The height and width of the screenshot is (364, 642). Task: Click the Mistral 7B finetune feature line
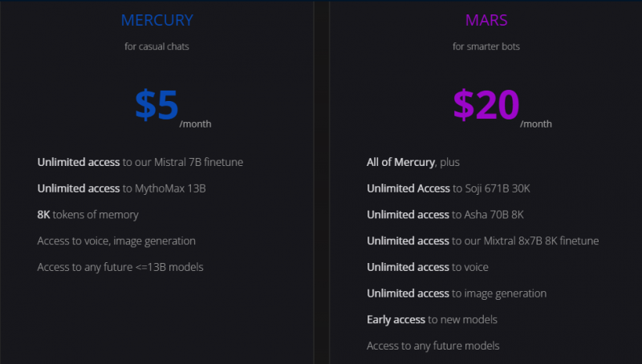140,162
